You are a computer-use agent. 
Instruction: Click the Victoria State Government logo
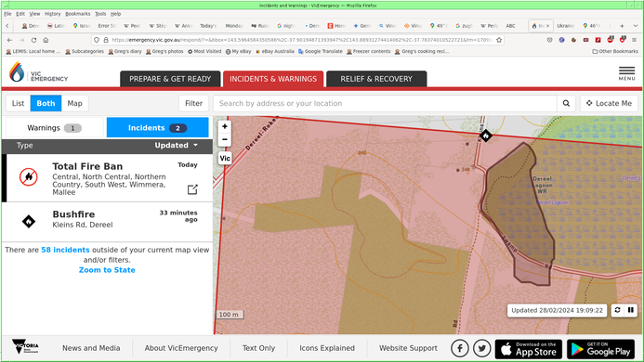pos(25,346)
